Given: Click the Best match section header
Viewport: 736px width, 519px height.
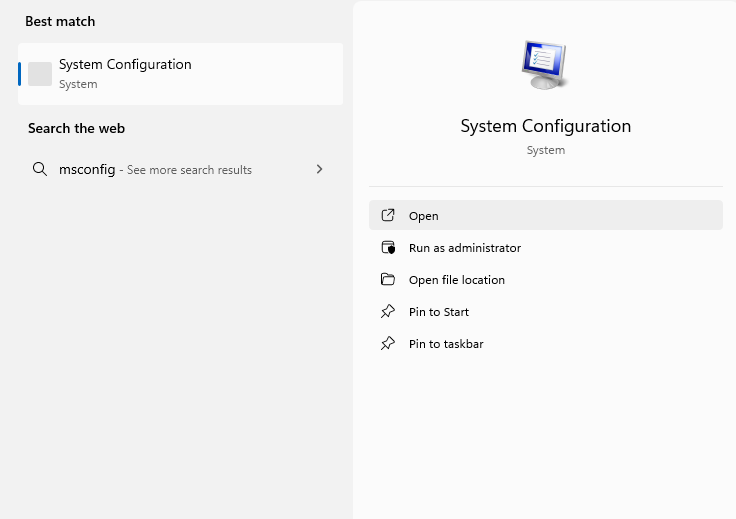Looking at the screenshot, I should pos(60,21).
